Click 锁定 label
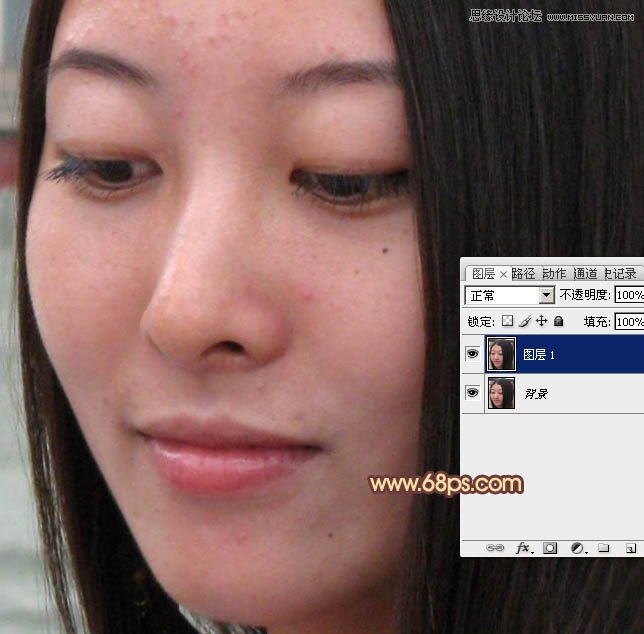 481,322
